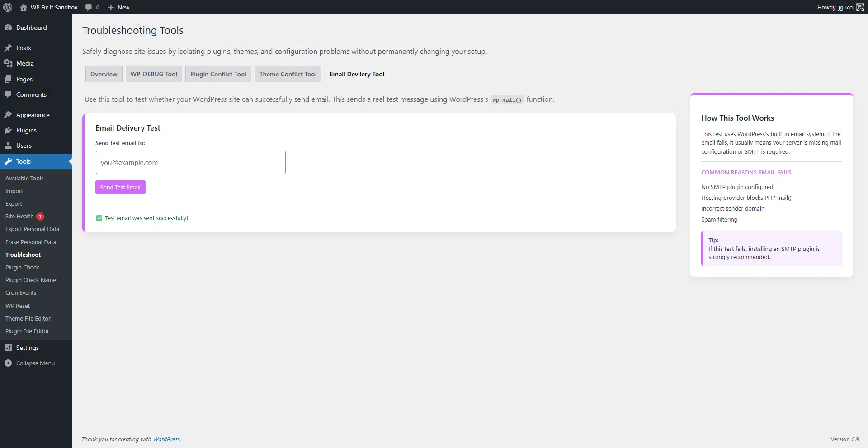868x448 pixels.
Task: Click the Send Test Email button
Action: click(x=120, y=187)
